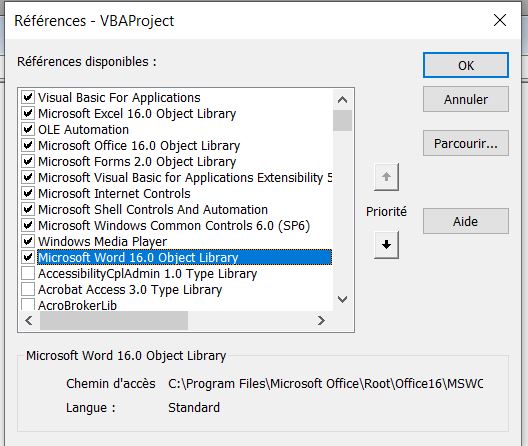The image size is (528, 446).
Task: Enable Acrobat Access 3.0 Type Library
Action: click(28, 289)
